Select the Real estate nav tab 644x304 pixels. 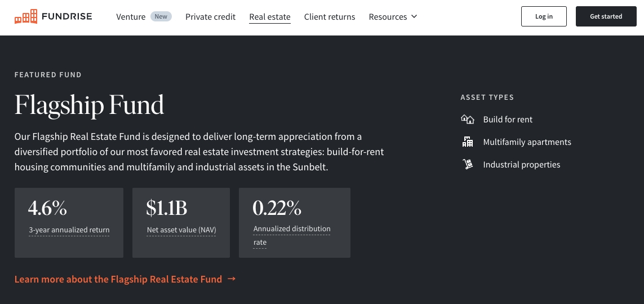pyautogui.click(x=270, y=17)
